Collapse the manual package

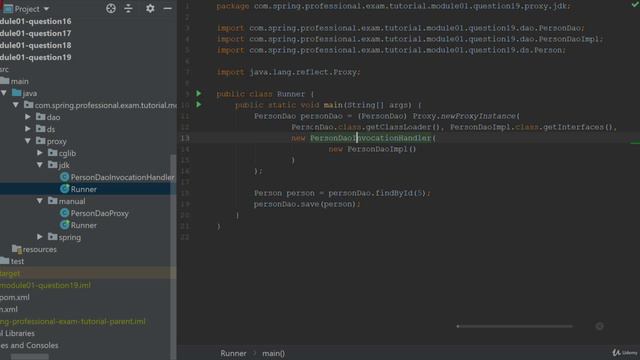tap(40, 201)
